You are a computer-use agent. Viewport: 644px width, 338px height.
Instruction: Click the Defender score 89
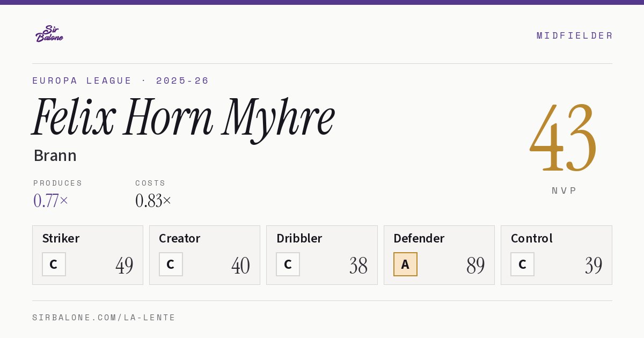click(475, 266)
